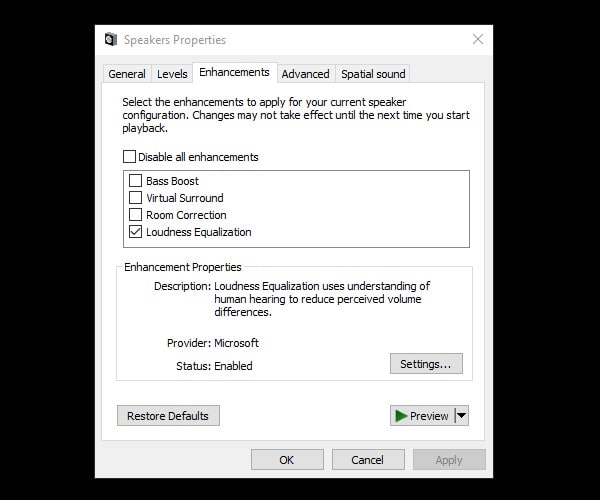Image resolution: width=600 pixels, height=500 pixels.
Task: Check Disable all enhancements checkbox
Action: [x=129, y=157]
